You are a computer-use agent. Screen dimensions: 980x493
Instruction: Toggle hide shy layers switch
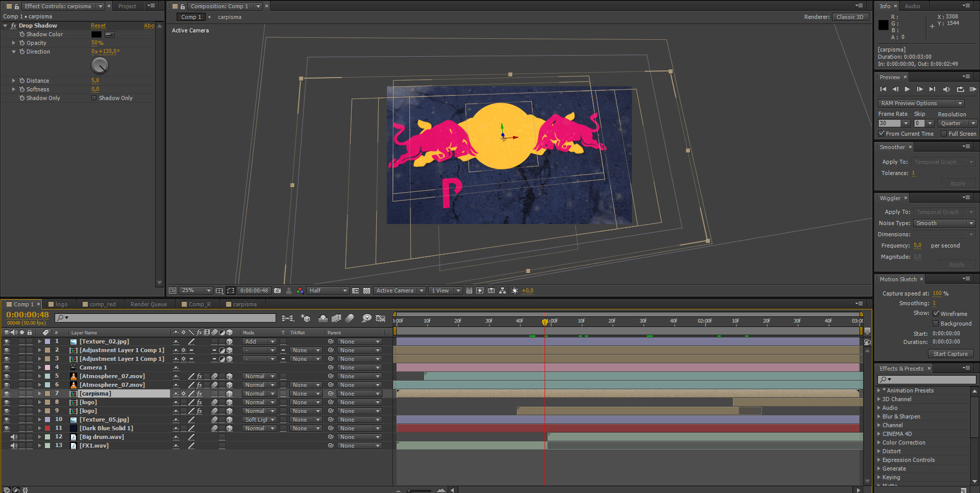coord(323,318)
